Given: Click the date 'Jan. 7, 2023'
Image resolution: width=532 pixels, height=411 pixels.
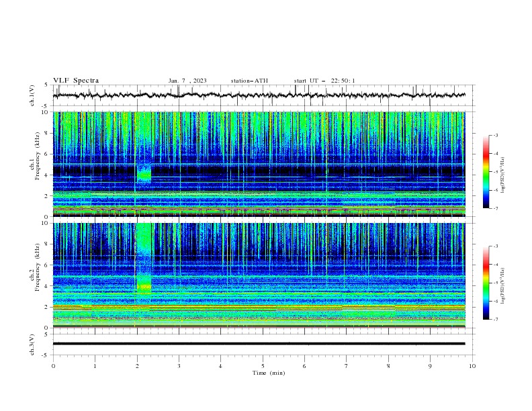Looking at the screenshot, I should (x=187, y=81).
